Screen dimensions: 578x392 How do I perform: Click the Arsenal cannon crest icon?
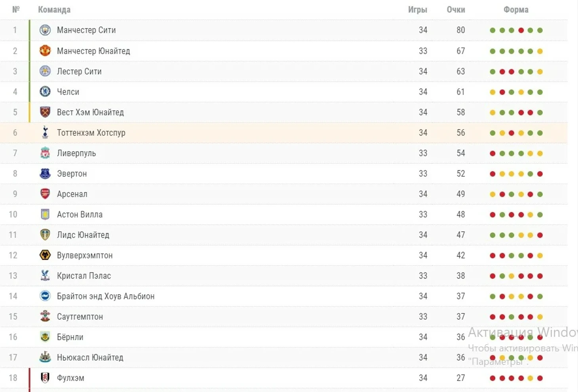[x=45, y=194]
